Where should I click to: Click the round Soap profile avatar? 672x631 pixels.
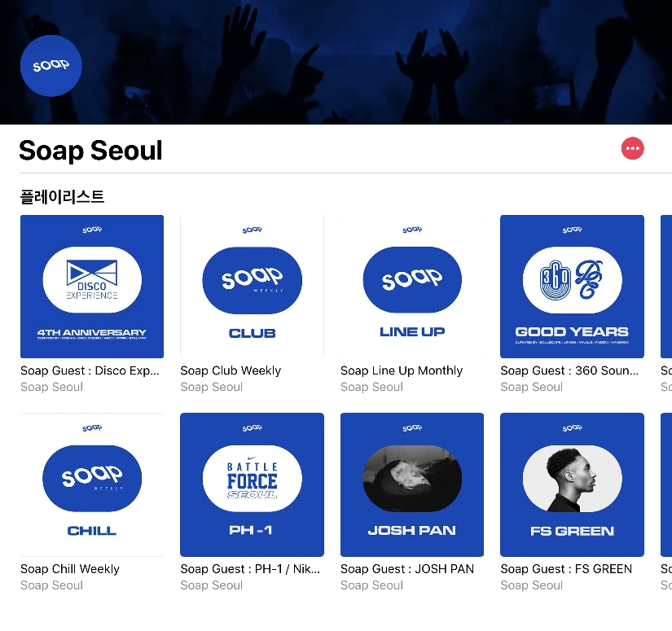pyautogui.click(x=51, y=65)
